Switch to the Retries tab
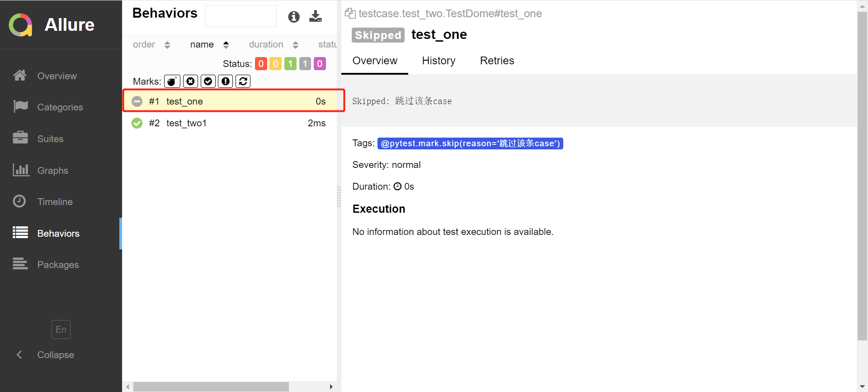Image resolution: width=868 pixels, height=392 pixels. point(497,61)
